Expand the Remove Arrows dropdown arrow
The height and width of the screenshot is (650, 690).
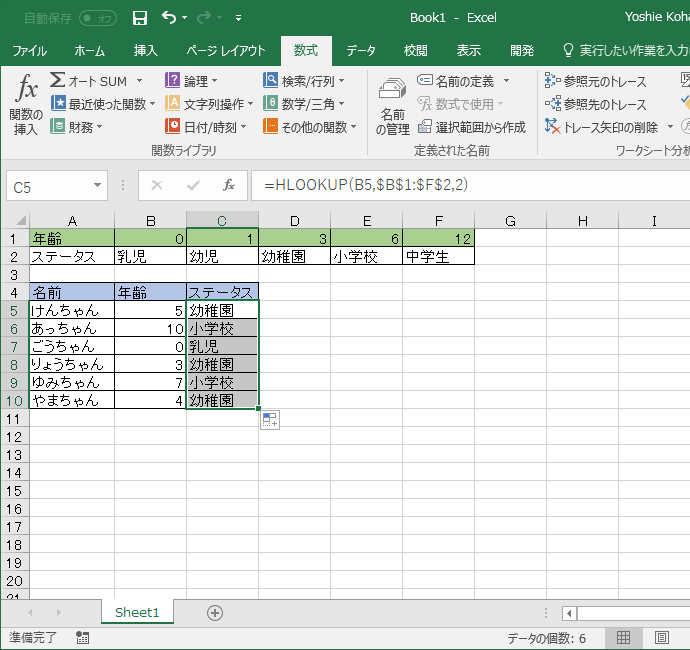click(670, 127)
